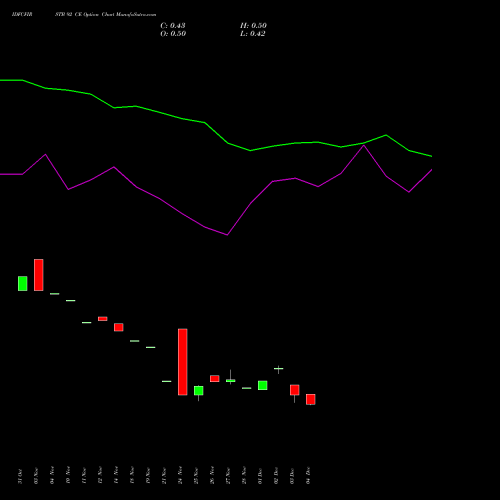500x500 pixels.
Task: Click the 24 Nov date label
Action: coord(180,476)
